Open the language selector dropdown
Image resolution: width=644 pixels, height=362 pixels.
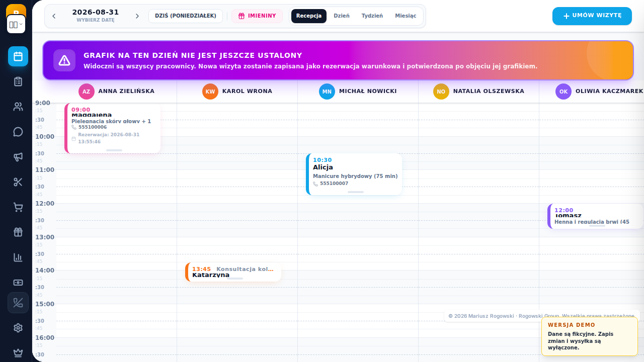[x=16, y=24]
